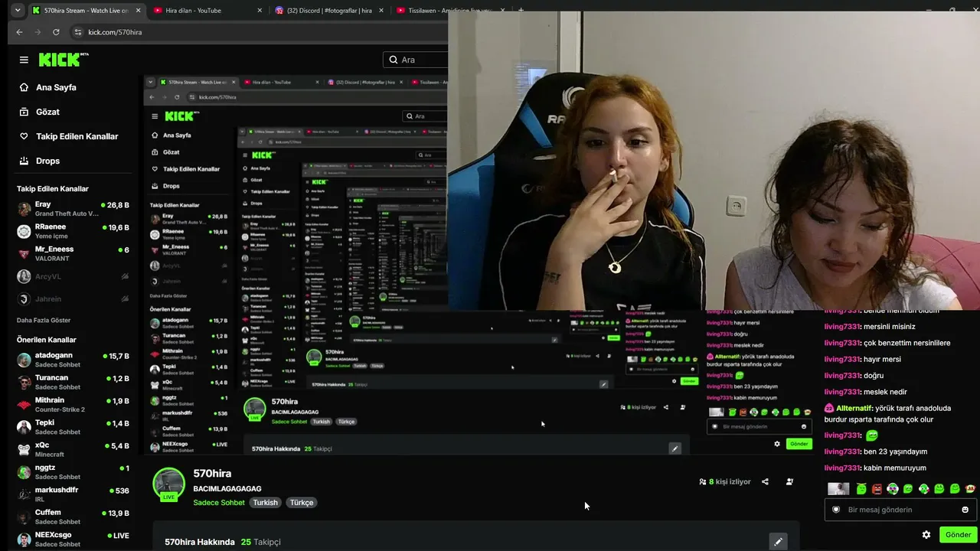Open Turancan channel in the left sidebar
980x551 pixels.
click(73, 382)
